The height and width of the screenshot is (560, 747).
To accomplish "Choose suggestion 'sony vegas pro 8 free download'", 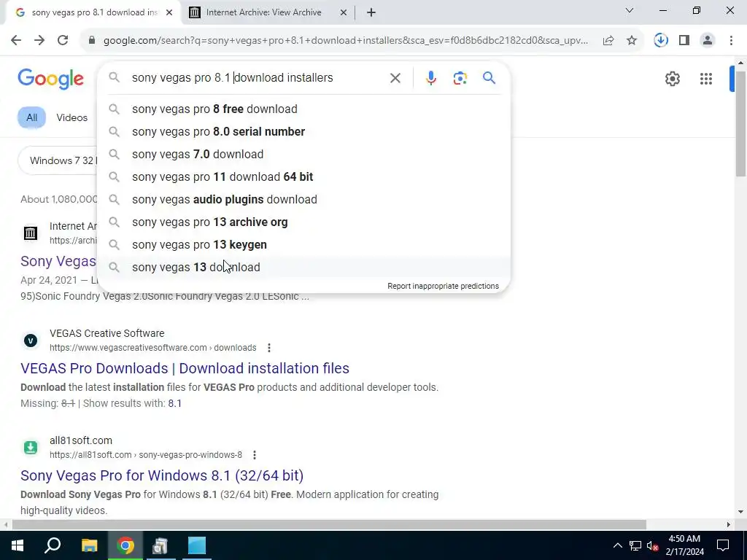I will coord(303,109).
